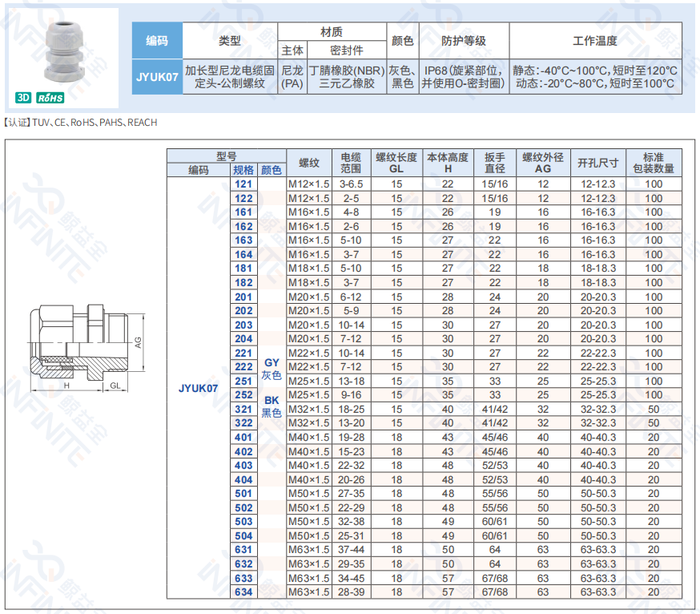Click the 材质 header cell
Image resolution: width=700 pixels, height=614 pixels.
(x=332, y=32)
